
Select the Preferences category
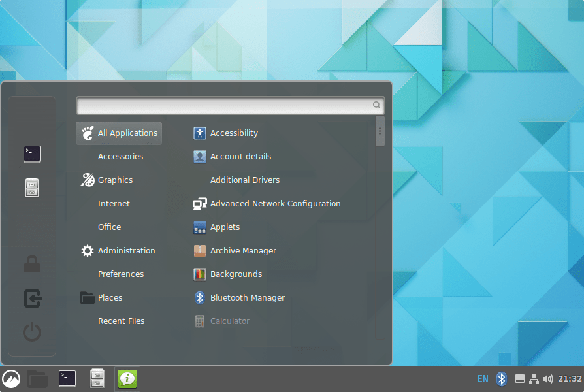pos(121,274)
